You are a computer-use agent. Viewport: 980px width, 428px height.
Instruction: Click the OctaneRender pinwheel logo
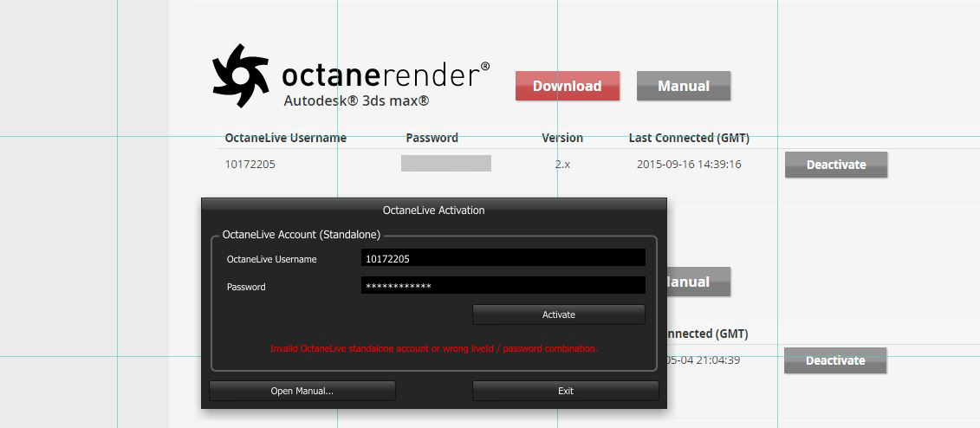point(239,75)
